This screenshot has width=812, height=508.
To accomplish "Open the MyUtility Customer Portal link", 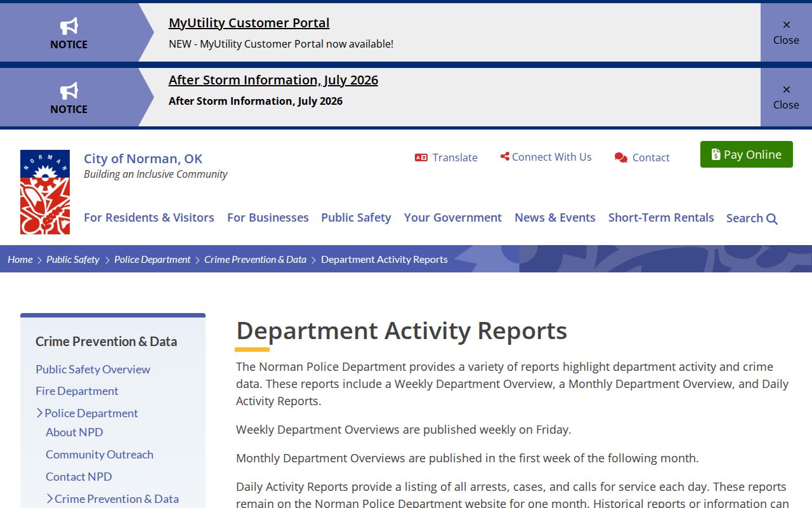I will [x=249, y=23].
